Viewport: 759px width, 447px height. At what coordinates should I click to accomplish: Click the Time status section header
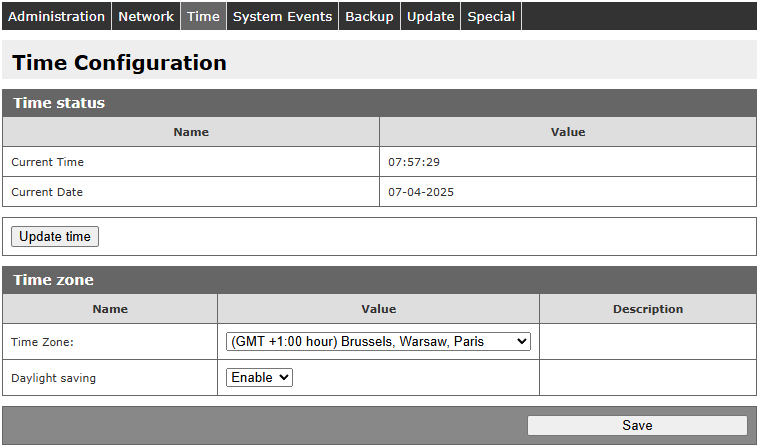59,103
